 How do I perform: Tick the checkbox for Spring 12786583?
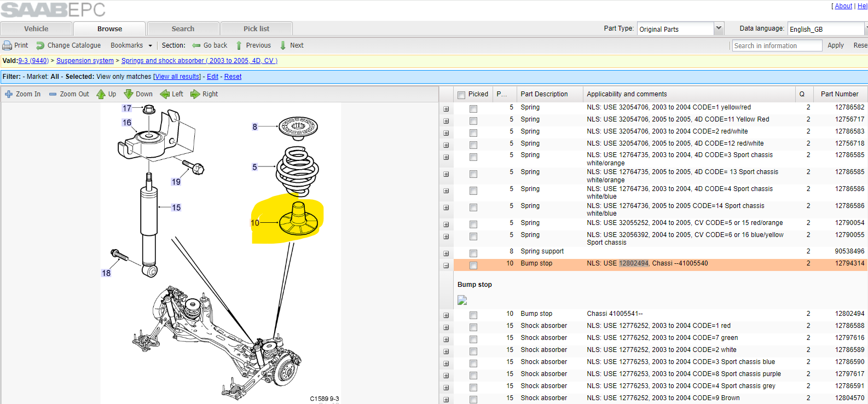pyautogui.click(x=473, y=133)
